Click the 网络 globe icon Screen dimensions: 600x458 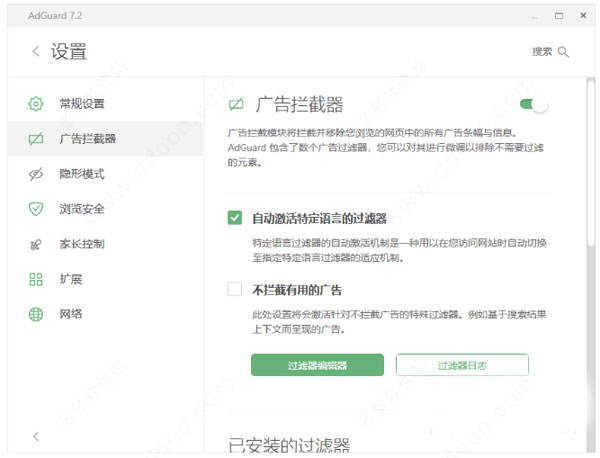tap(36, 315)
